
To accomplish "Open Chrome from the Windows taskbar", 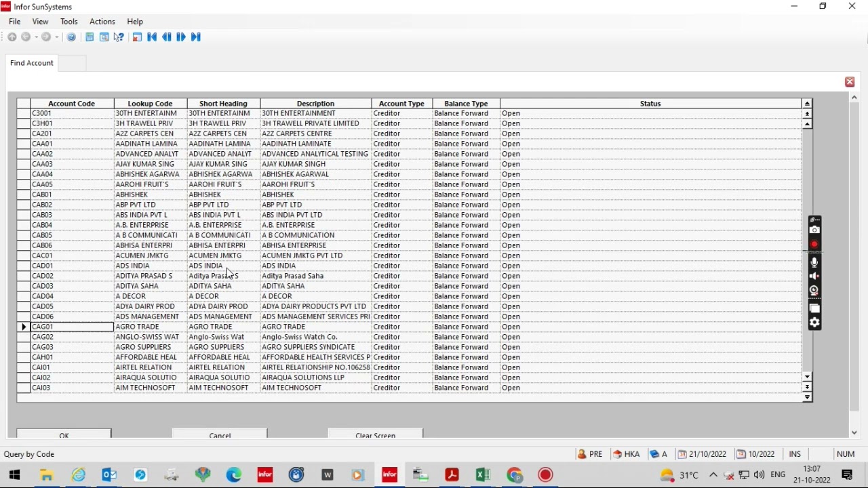I will [515, 476].
